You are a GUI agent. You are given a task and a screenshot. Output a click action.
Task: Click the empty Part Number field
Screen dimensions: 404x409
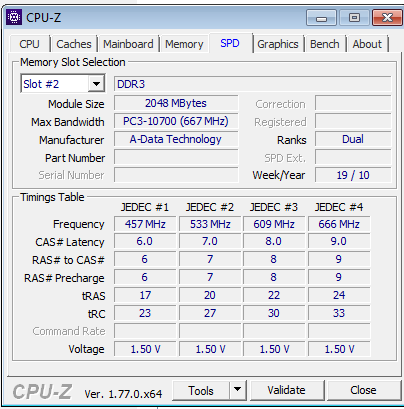click(176, 157)
